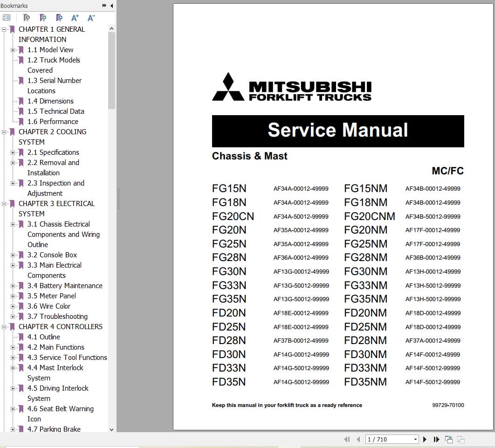Viewport: 495px width, 448px height.
Task: Click bookmark icon beside CHAPTER 4 CONTROLLERS
Action: coord(12,327)
